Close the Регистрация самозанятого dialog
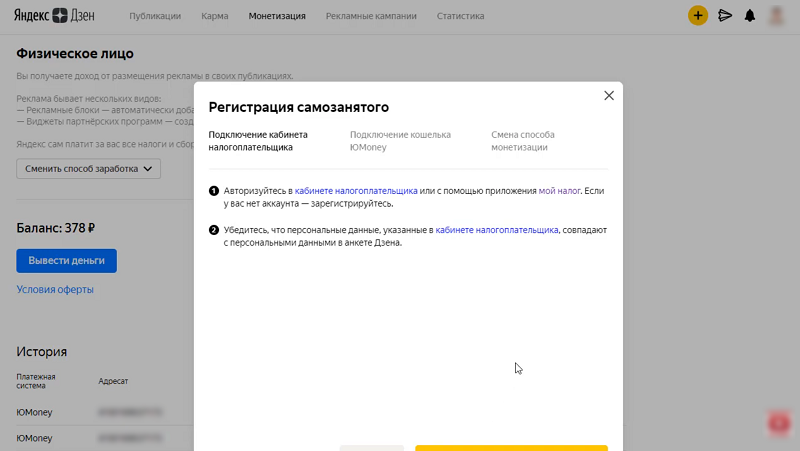Image resolution: width=800 pixels, height=451 pixels. 609,95
